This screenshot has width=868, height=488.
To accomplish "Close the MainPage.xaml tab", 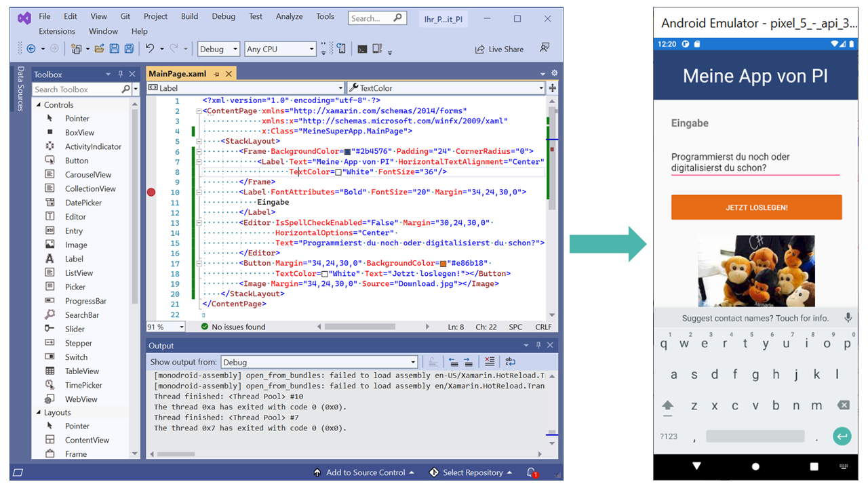I will pos(229,74).
